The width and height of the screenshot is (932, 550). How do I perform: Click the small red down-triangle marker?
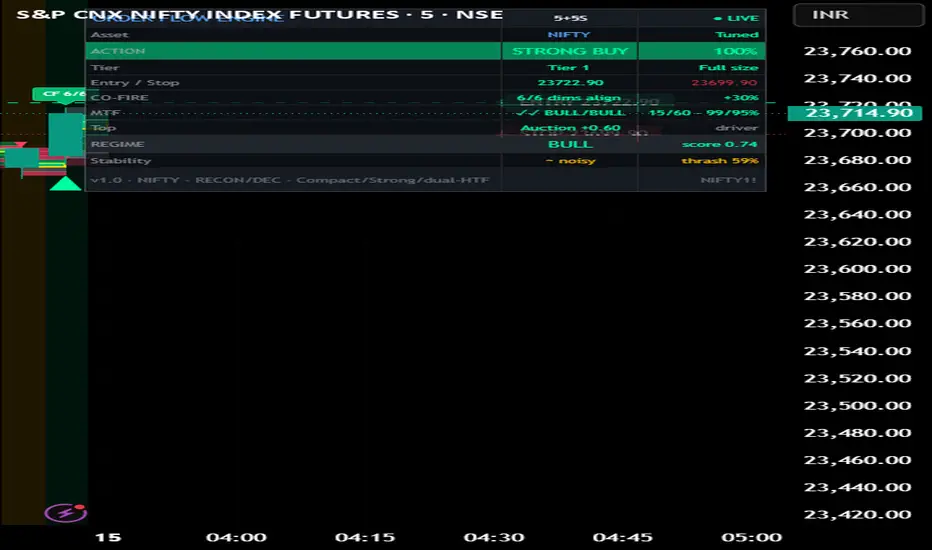click(21, 144)
